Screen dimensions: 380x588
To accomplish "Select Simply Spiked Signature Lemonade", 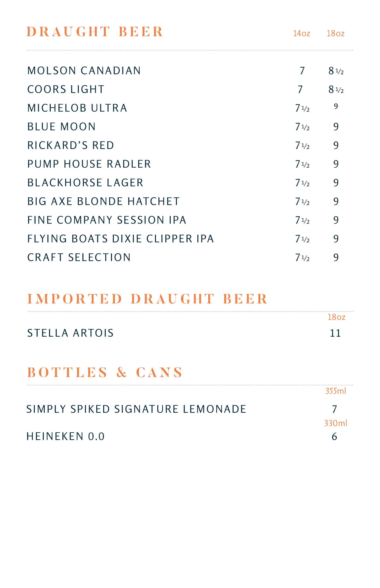I will (136, 409).
